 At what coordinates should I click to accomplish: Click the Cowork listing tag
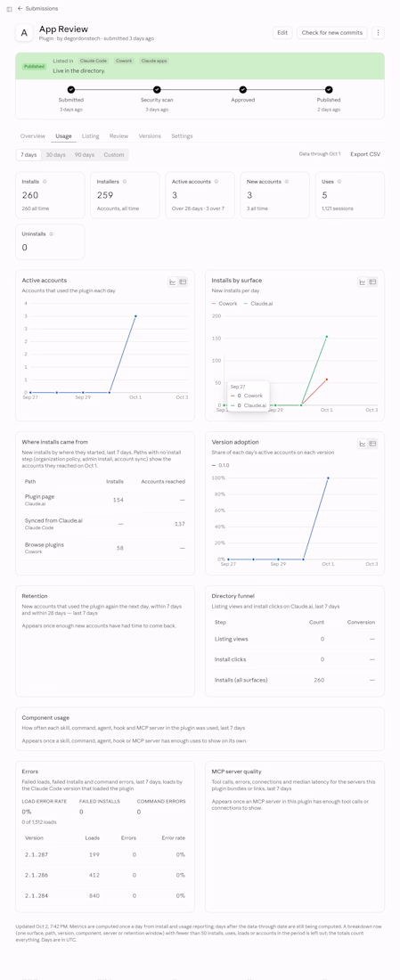124,61
